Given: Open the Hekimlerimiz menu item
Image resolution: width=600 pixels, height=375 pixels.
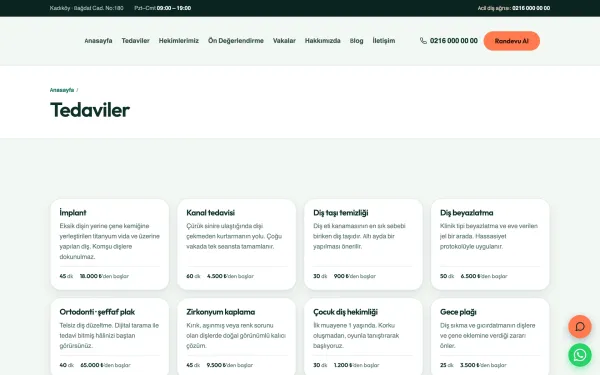Looking at the screenshot, I should point(179,41).
